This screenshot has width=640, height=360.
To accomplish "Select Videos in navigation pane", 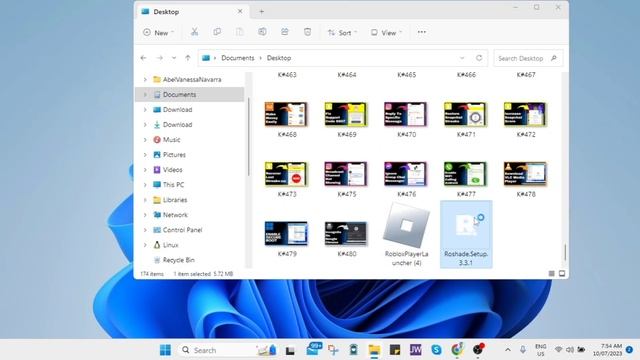I will 173,170.
